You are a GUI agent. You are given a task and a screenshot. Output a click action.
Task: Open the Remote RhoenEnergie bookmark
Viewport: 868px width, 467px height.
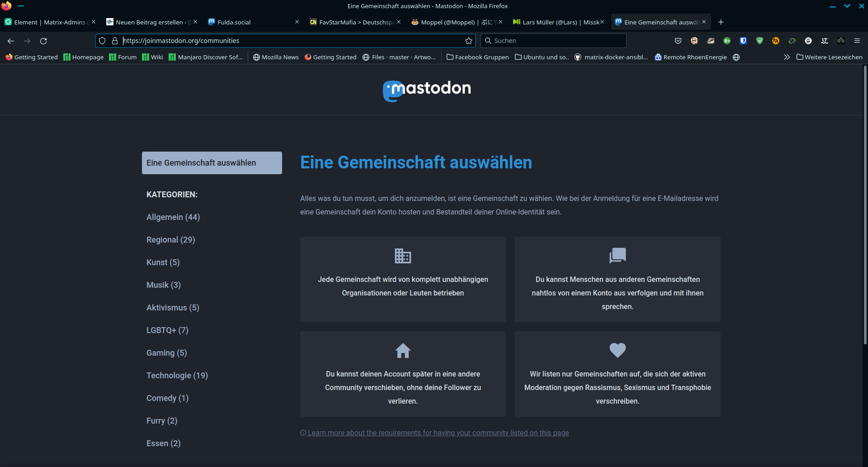point(691,57)
